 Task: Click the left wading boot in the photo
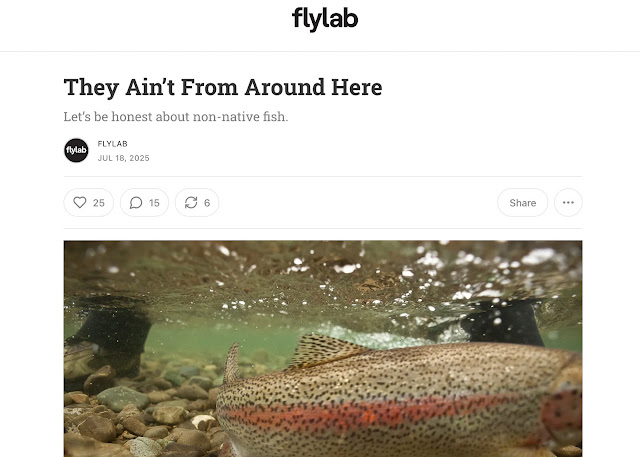108,339
